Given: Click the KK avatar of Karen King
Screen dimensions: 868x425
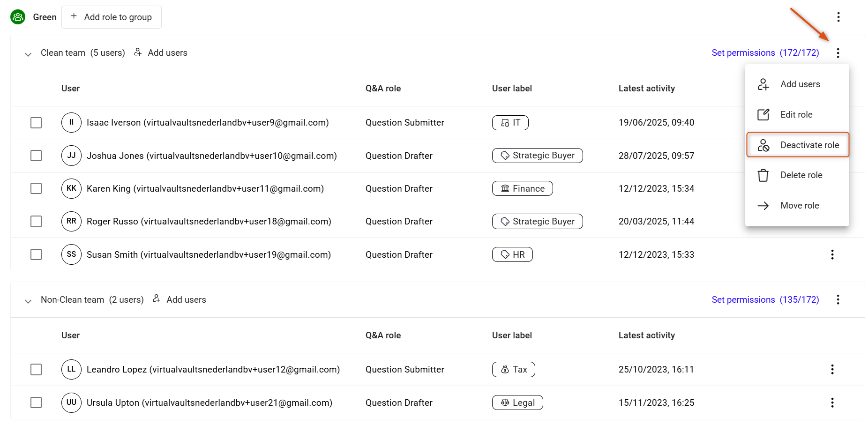Looking at the screenshot, I should (71, 188).
